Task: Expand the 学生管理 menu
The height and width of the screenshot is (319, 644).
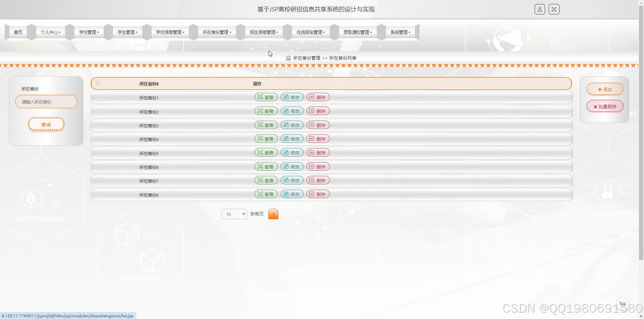Action: coord(127,32)
